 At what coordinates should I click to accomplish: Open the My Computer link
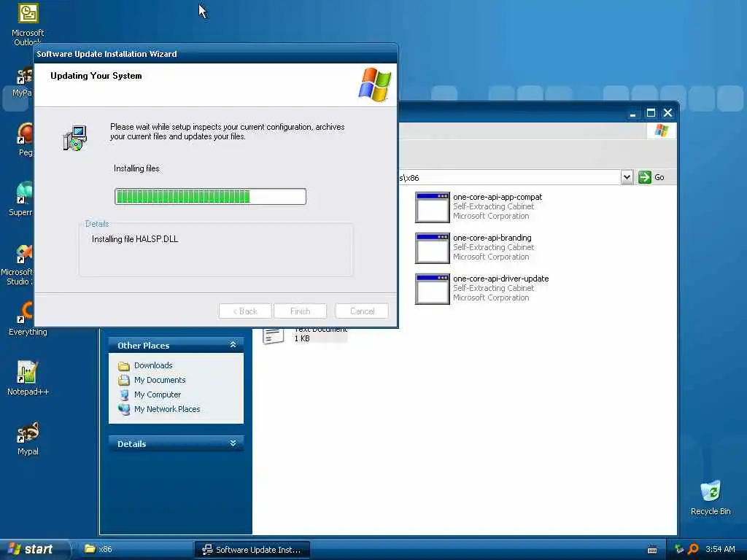(x=158, y=394)
